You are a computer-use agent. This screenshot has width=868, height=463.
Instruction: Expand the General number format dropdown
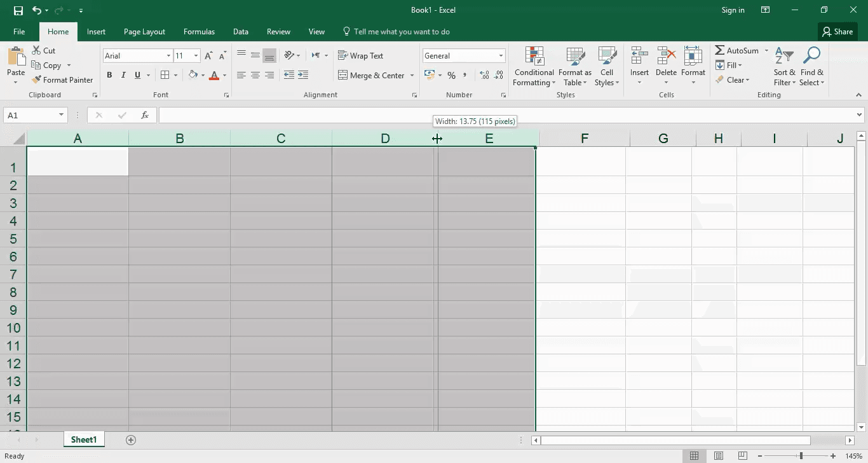point(501,56)
